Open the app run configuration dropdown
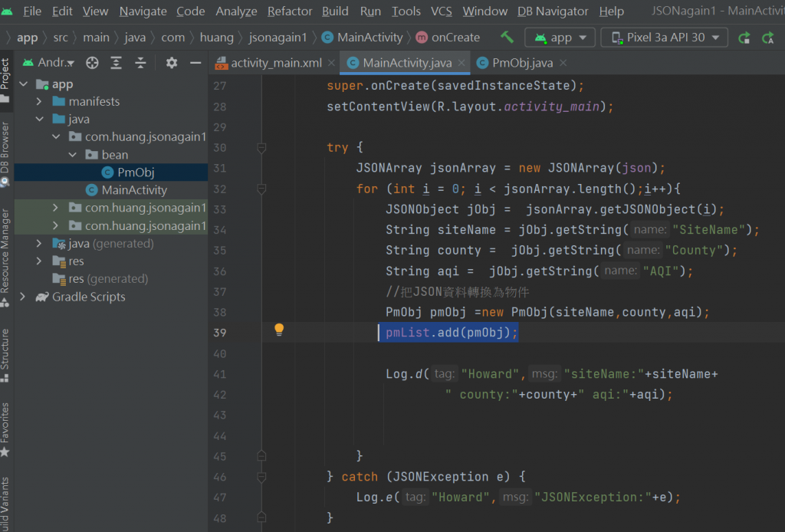 pyautogui.click(x=560, y=38)
